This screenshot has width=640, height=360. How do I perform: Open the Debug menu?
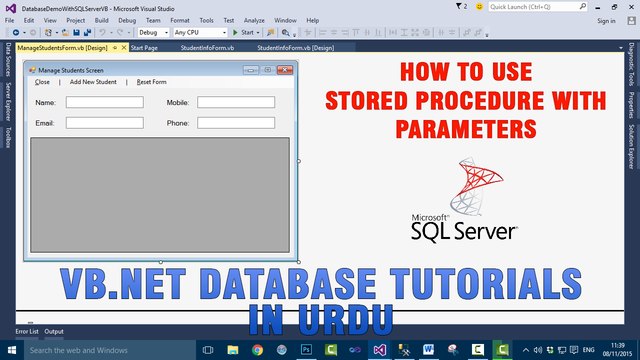click(x=127, y=20)
